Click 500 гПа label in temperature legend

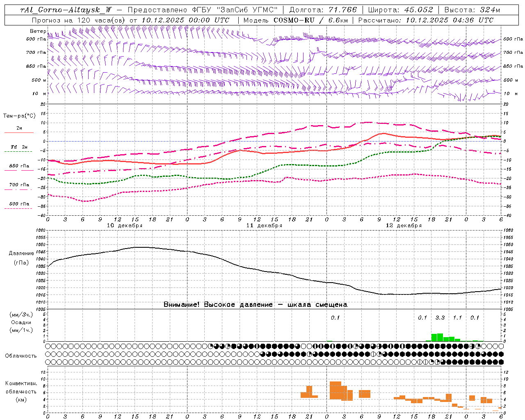(19, 204)
